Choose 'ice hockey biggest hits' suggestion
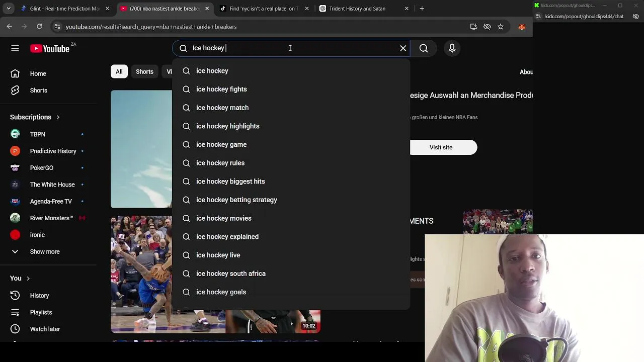The image size is (644, 362). [291, 182]
